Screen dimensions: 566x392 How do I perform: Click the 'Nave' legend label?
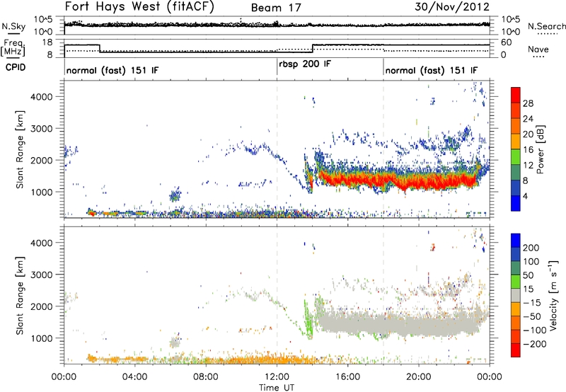(x=538, y=49)
